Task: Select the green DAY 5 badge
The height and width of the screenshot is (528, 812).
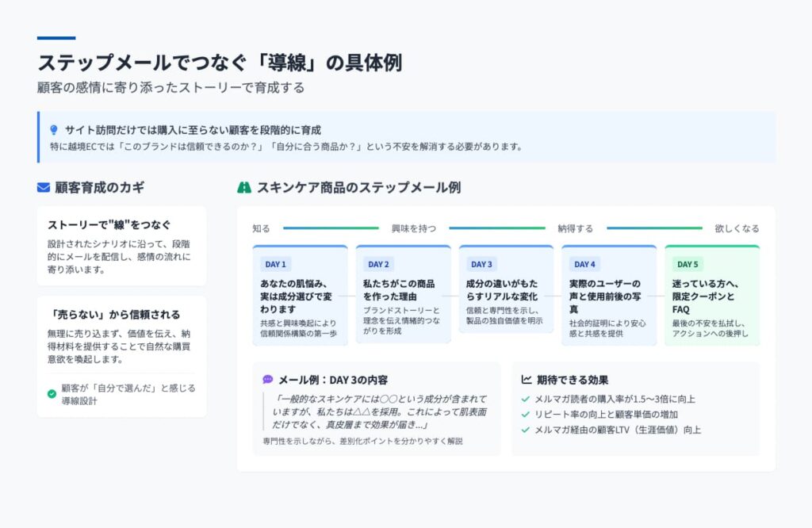Action: point(688,264)
